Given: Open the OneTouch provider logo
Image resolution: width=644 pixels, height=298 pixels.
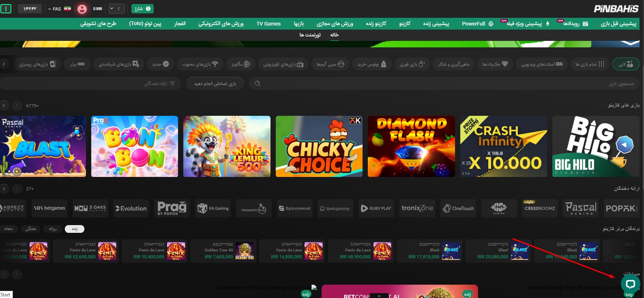Looking at the screenshot, I should click(458, 209).
